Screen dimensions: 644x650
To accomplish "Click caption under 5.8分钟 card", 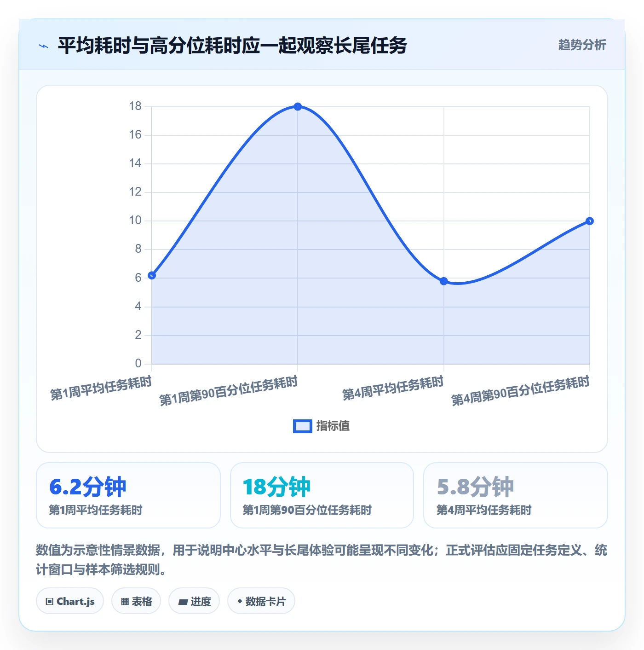I will click(484, 510).
